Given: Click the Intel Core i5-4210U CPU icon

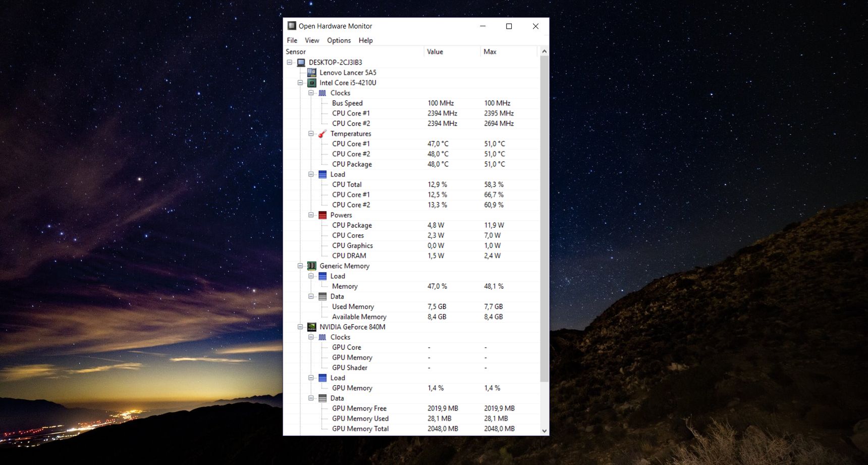Looking at the screenshot, I should pos(312,83).
